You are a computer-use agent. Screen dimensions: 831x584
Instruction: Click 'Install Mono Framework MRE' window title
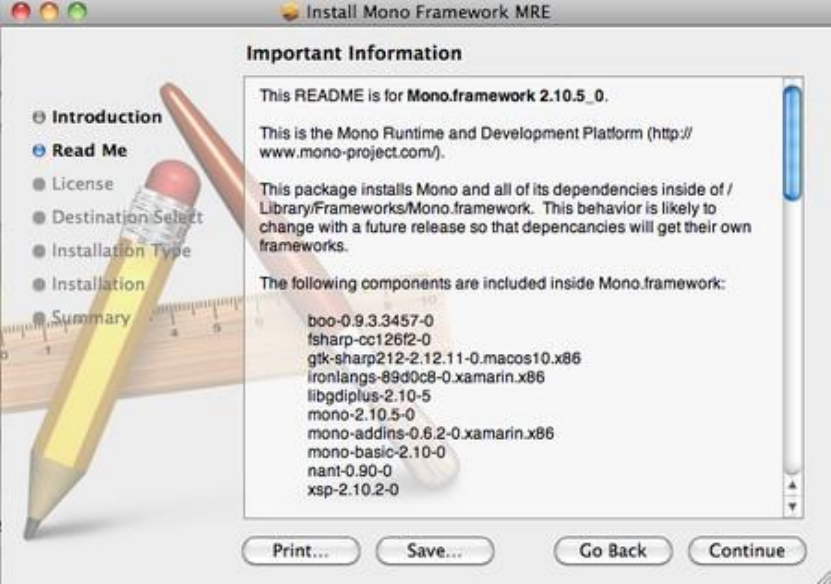[428, 12]
